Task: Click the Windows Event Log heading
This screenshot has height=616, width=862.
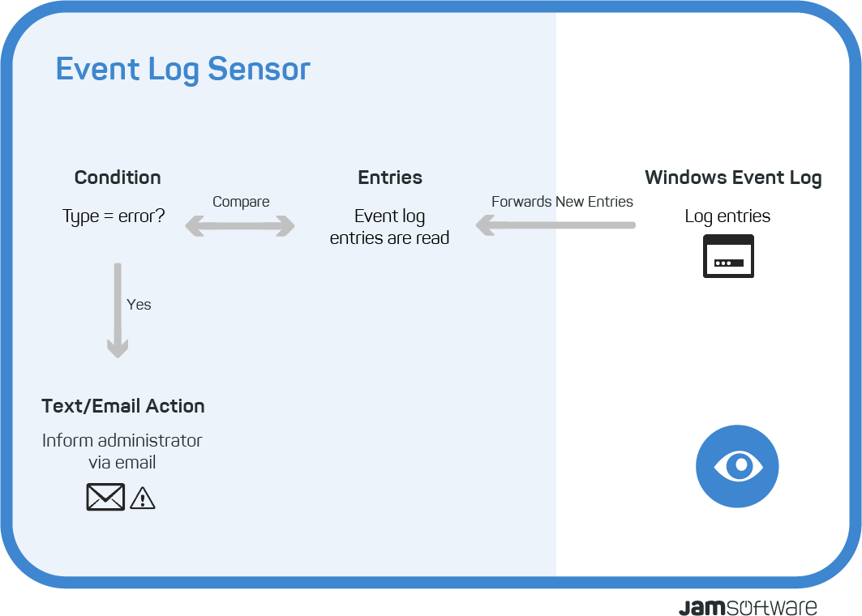Action: (x=733, y=178)
